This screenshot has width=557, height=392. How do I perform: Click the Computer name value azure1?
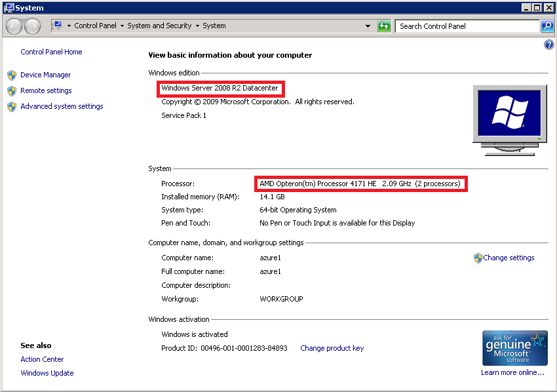(x=270, y=258)
